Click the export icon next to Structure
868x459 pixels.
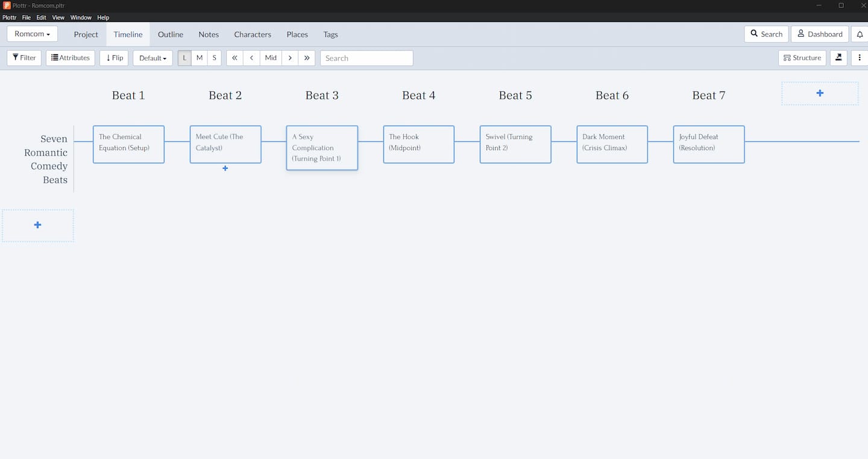coord(838,58)
